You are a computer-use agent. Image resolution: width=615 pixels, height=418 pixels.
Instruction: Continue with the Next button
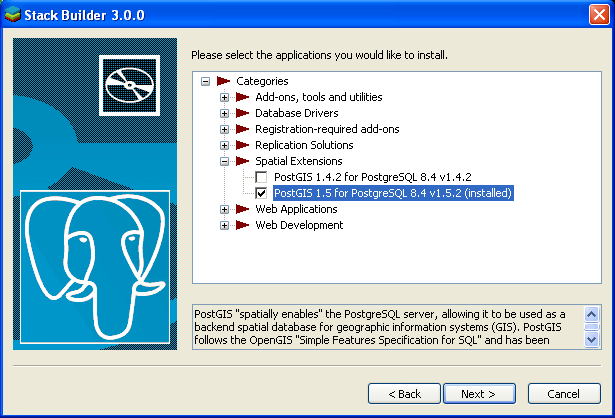click(x=479, y=393)
